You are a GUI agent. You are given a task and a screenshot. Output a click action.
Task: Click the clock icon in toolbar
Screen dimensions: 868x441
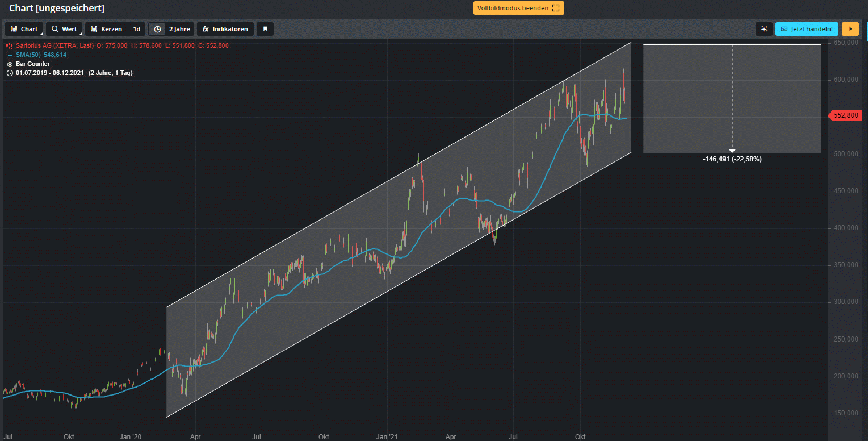point(157,29)
